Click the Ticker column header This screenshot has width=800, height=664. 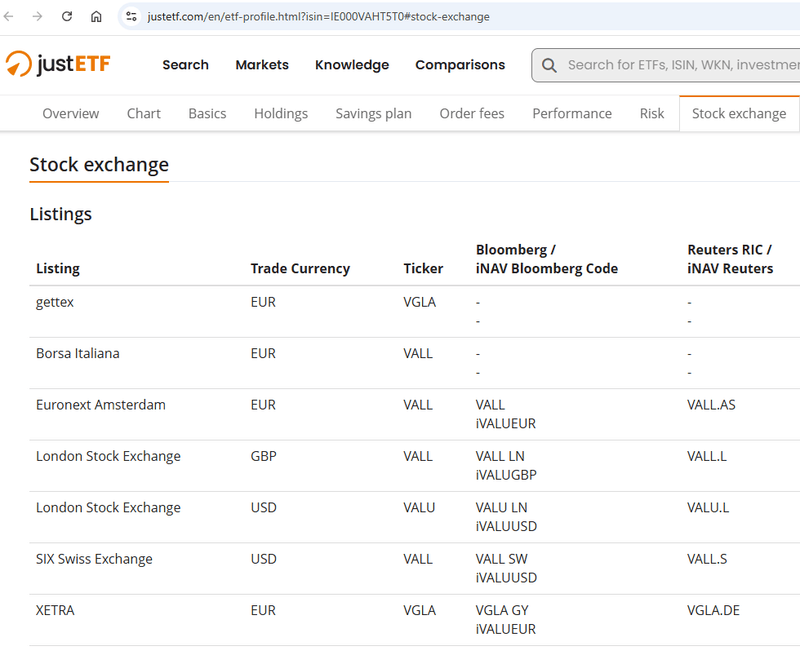pos(423,268)
